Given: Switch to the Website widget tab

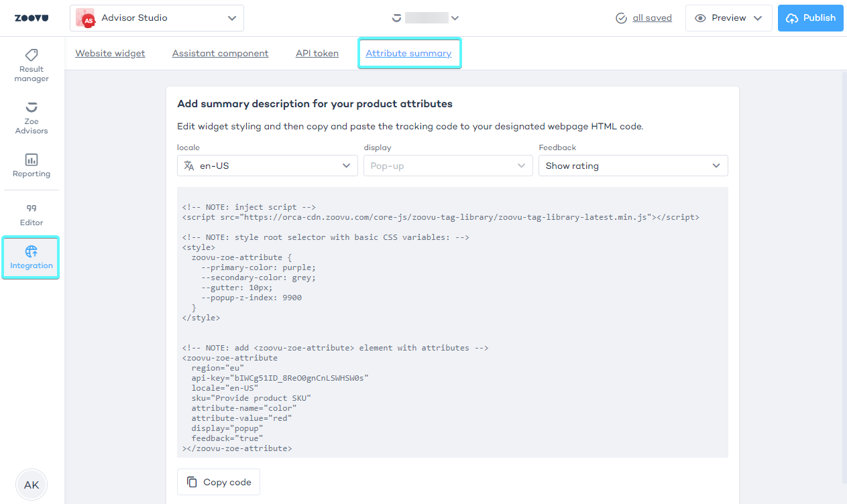Looking at the screenshot, I should click(110, 54).
